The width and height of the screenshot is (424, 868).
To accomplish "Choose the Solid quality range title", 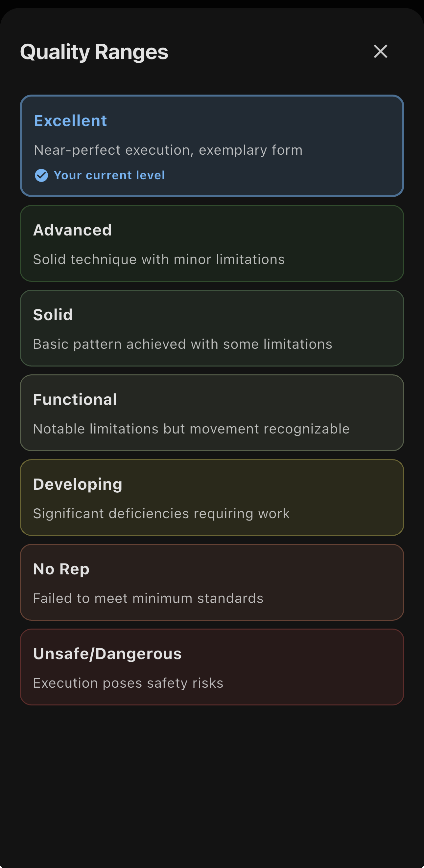I will coord(53,315).
